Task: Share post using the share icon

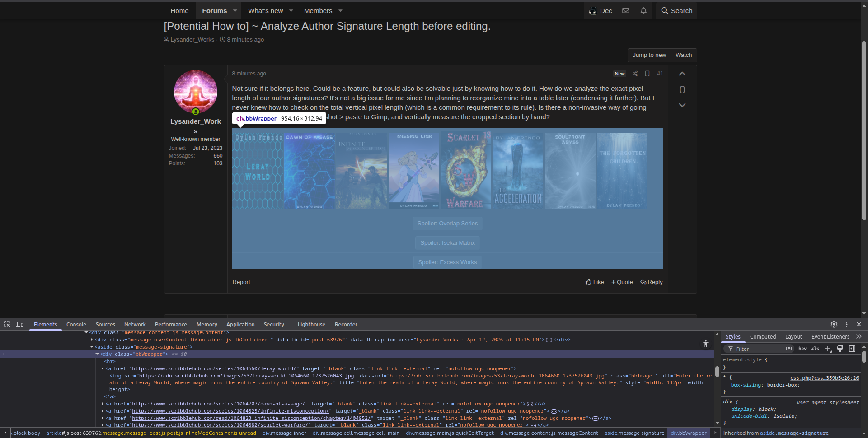Action: click(x=635, y=74)
